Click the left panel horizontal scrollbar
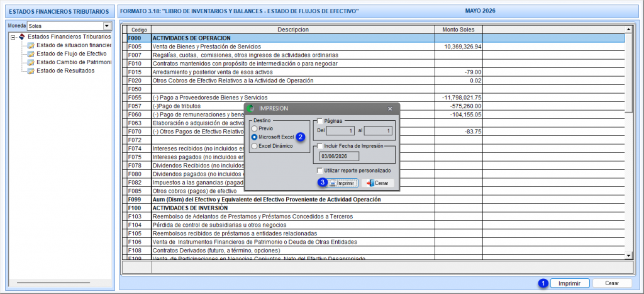Image resolution: width=644 pixels, height=294 pixels. [x=53, y=283]
